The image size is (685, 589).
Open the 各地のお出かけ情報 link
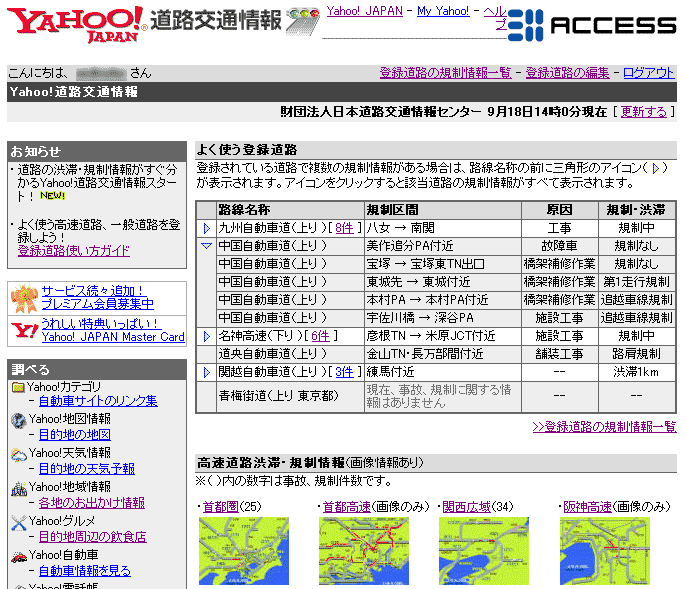91,503
